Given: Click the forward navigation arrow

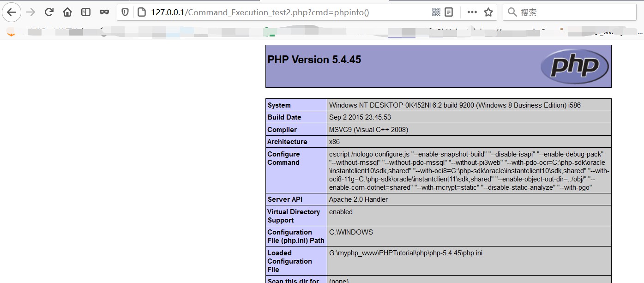Looking at the screenshot, I should pos(30,12).
